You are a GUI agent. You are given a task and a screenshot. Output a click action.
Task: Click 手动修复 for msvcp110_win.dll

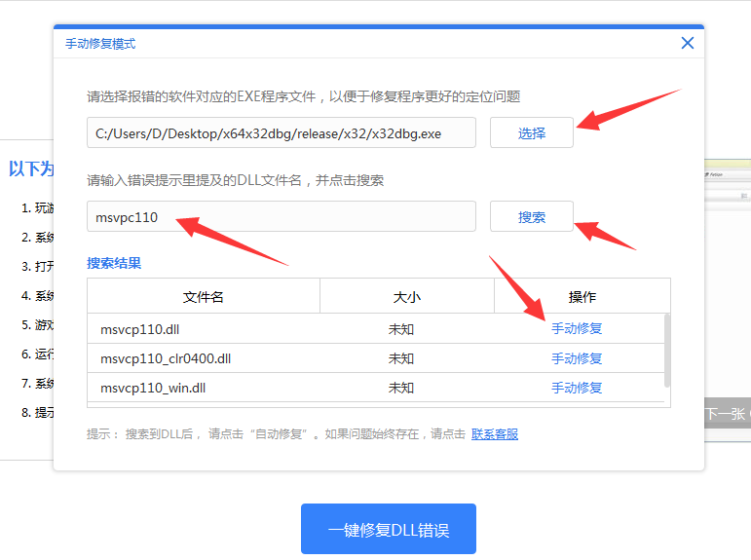(x=577, y=388)
